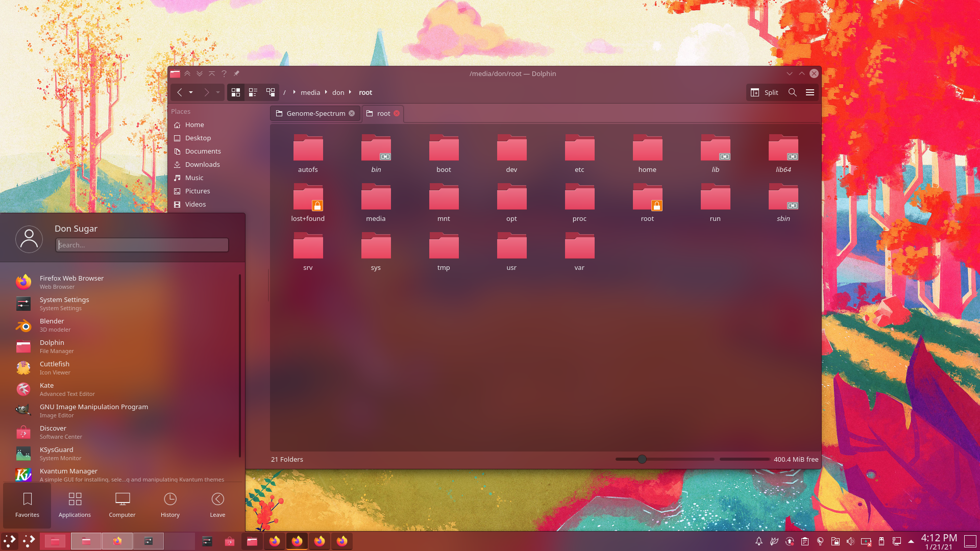Expand don breadcrumb arrow in path bar
The image size is (980, 551).
tap(350, 92)
